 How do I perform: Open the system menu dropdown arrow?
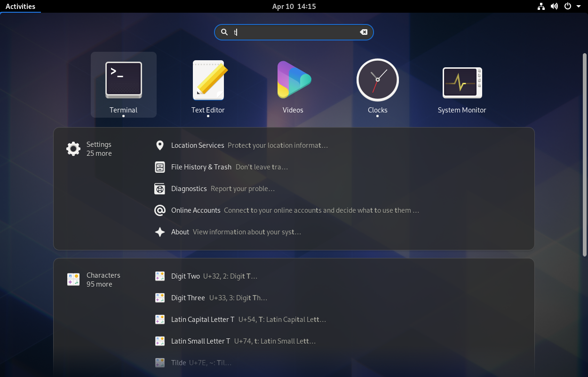(579, 7)
